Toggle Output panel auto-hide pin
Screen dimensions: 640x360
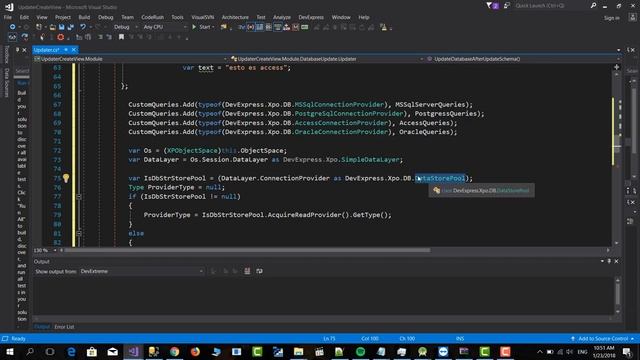[x=609, y=261]
